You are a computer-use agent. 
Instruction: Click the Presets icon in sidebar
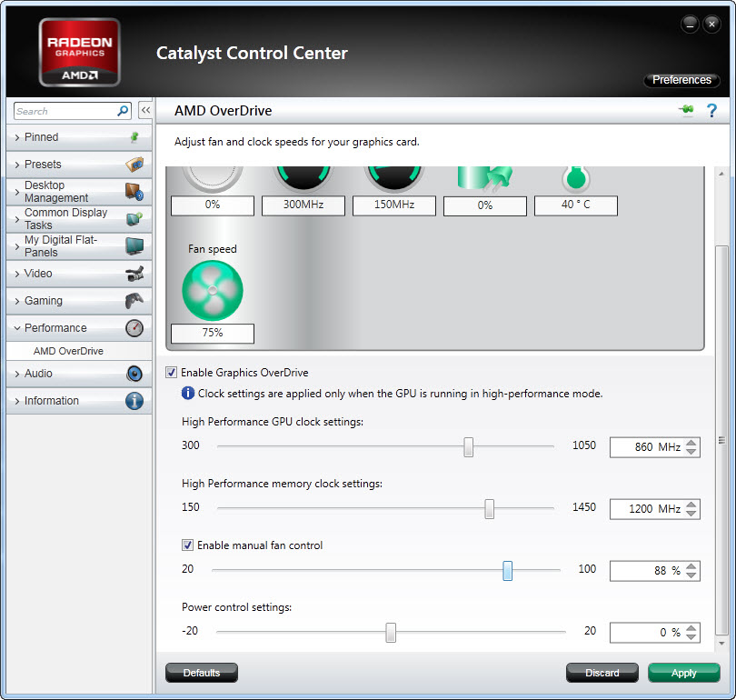[x=134, y=165]
